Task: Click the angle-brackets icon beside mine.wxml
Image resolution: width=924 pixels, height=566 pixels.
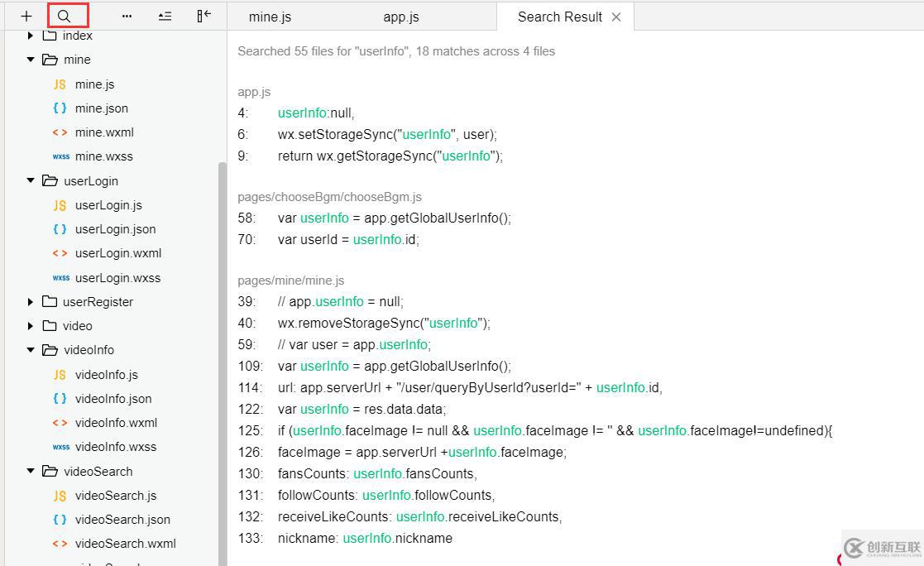Action: 60,132
